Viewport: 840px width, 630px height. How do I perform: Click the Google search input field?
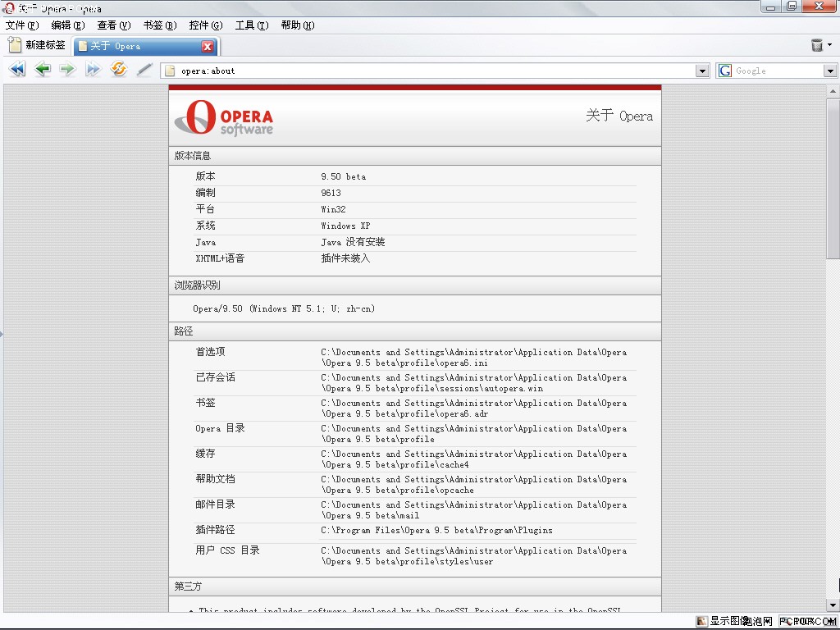(778, 71)
